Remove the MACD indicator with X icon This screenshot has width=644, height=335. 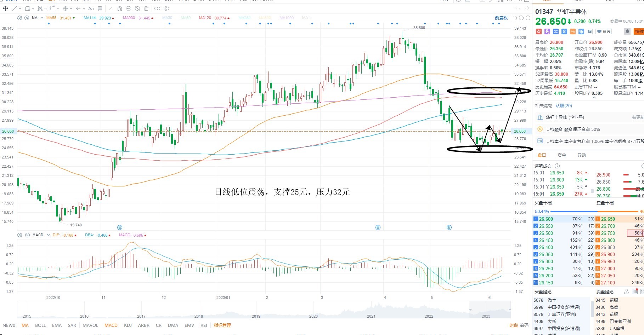coord(27,235)
